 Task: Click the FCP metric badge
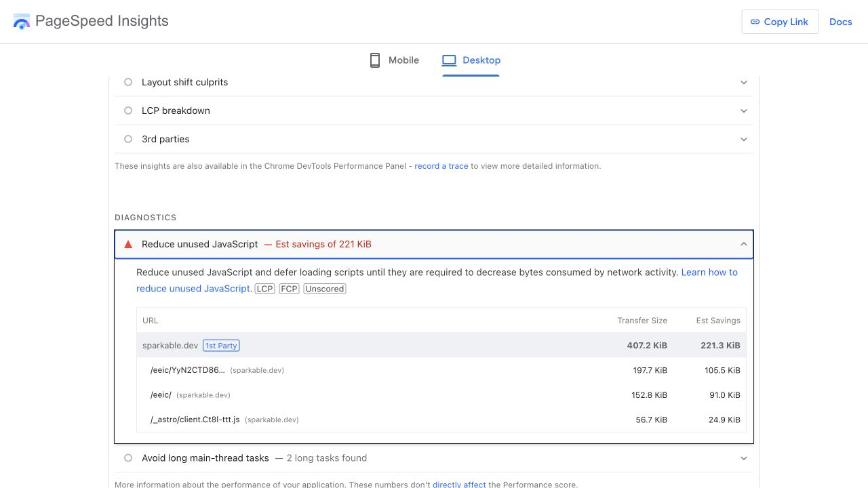pyautogui.click(x=289, y=289)
